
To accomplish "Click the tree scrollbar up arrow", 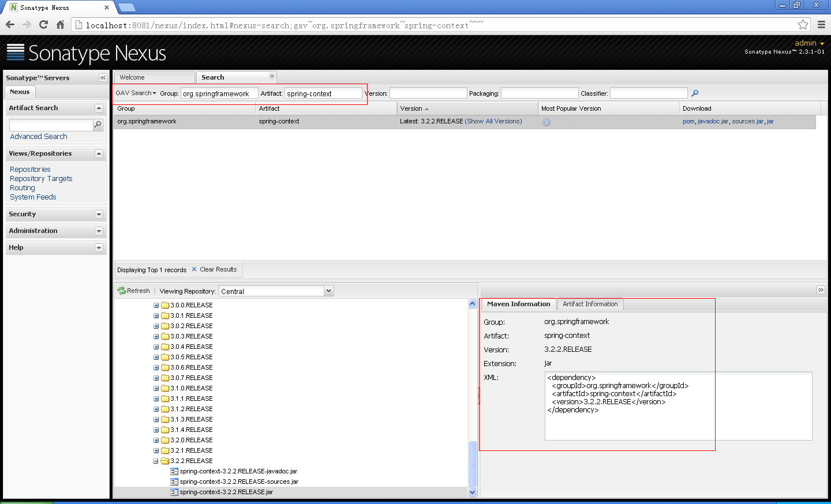I will (472, 303).
